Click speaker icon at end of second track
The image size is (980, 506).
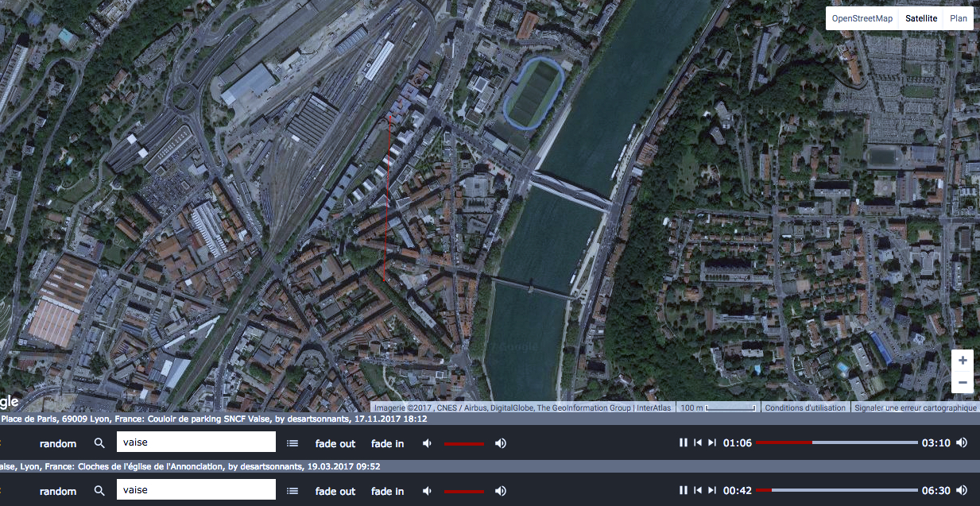(962, 491)
